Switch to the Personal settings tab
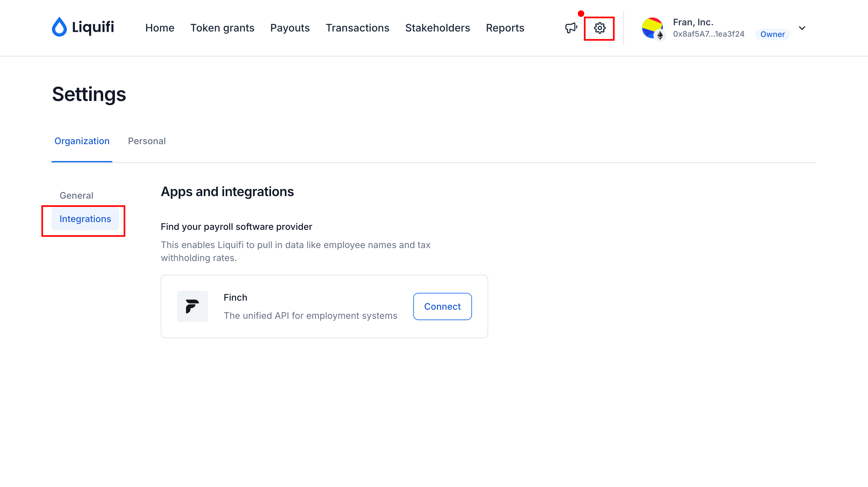 tap(147, 141)
